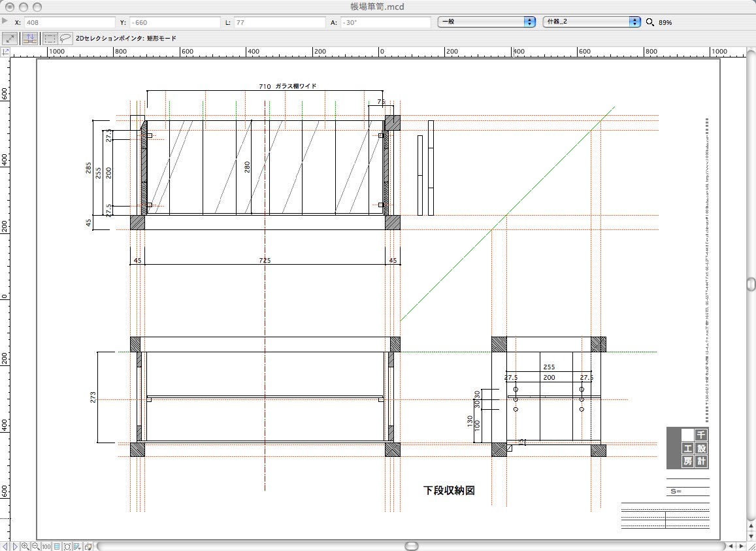Click the 89% zoom percentage text

click(x=665, y=23)
